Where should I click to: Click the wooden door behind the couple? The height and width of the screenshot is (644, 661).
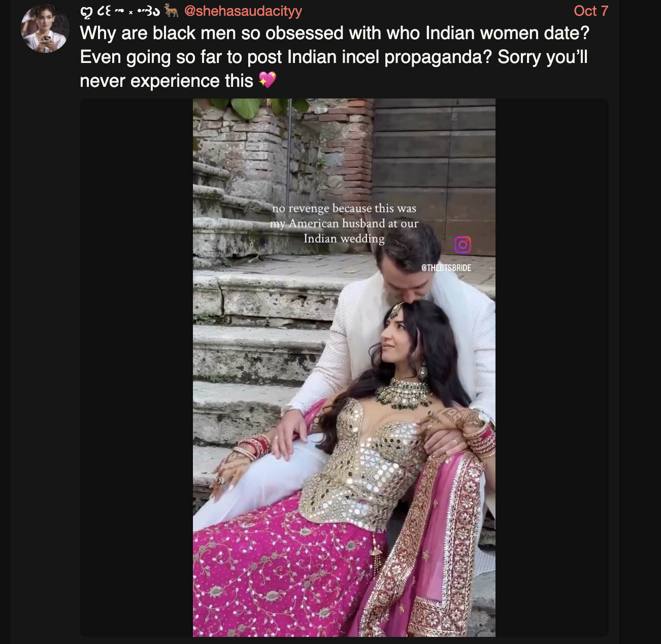coord(434,173)
